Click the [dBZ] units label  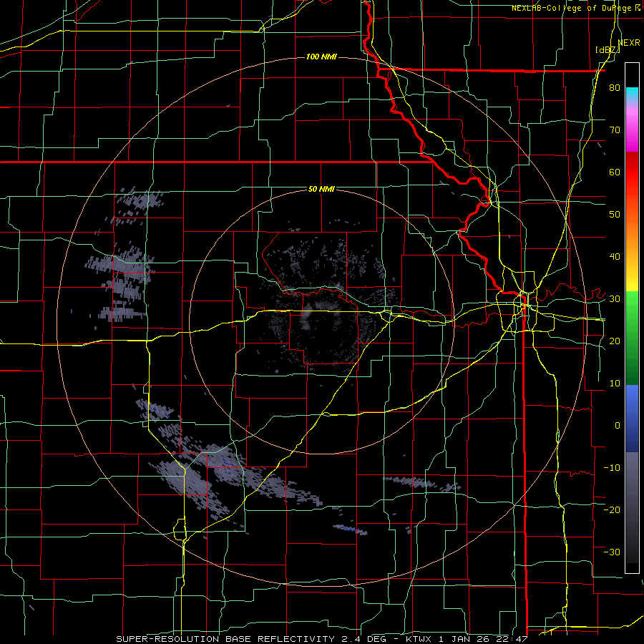pyautogui.click(x=608, y=50)
